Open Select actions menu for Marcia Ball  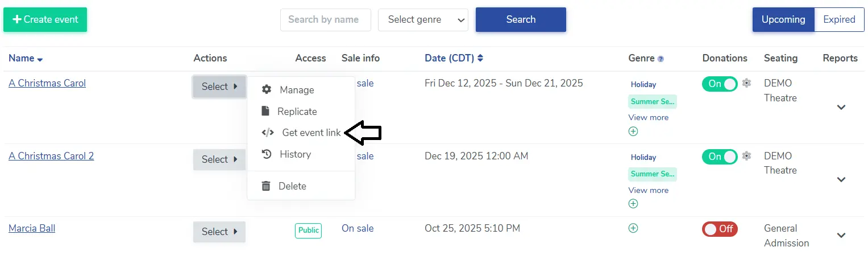point(219,232)
